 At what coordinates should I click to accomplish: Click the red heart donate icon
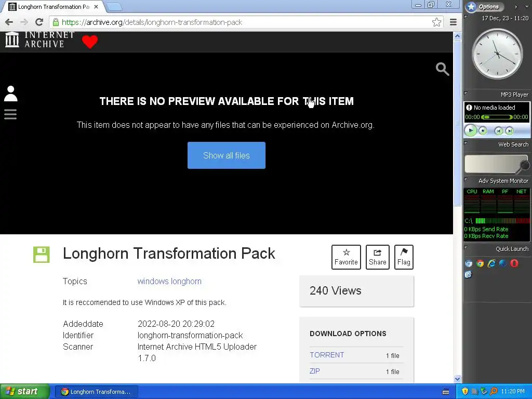90,42
